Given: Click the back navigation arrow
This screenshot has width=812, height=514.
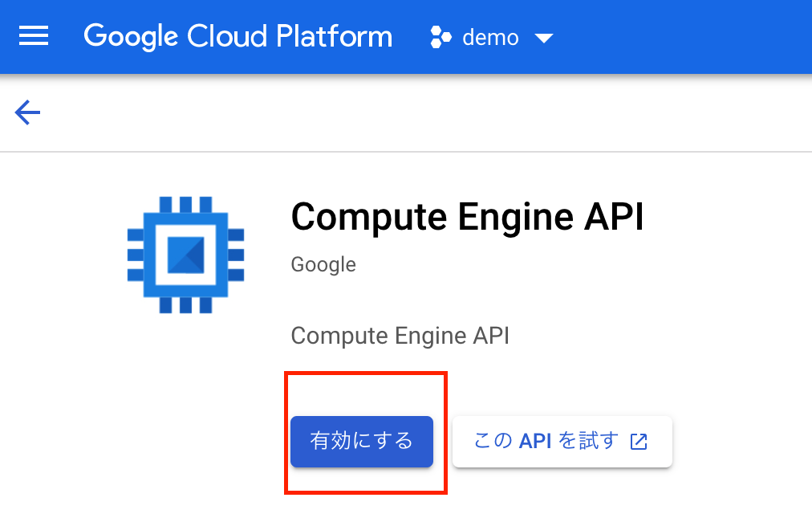Looking at the screenshot, I should [26, 112].
